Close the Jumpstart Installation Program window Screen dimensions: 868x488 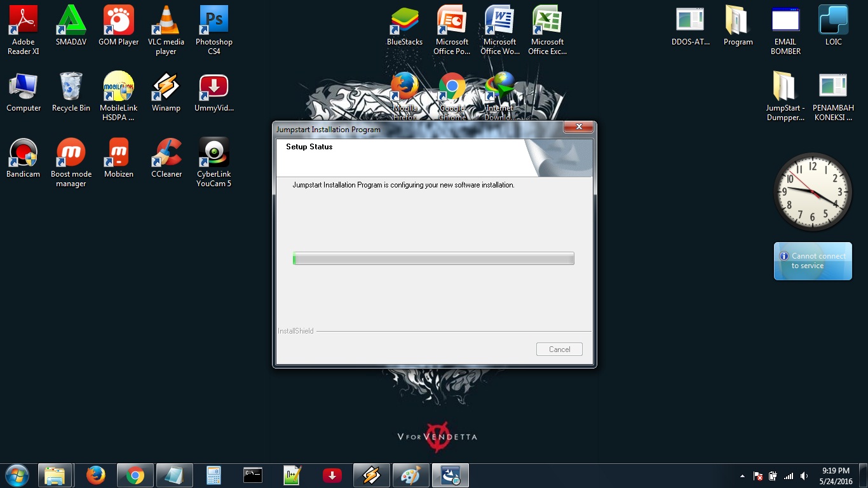tap(579, 127)
